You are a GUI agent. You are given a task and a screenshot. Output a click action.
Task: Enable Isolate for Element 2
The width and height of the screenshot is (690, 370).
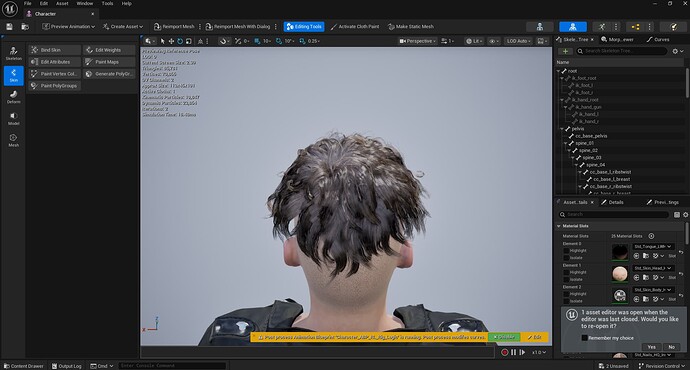566,301
